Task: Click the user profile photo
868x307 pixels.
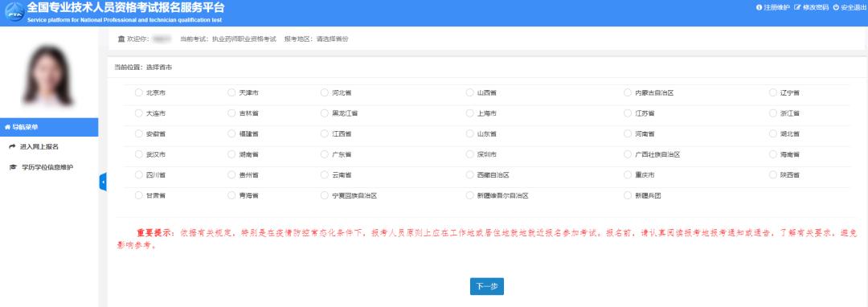Action: point(49,76)
